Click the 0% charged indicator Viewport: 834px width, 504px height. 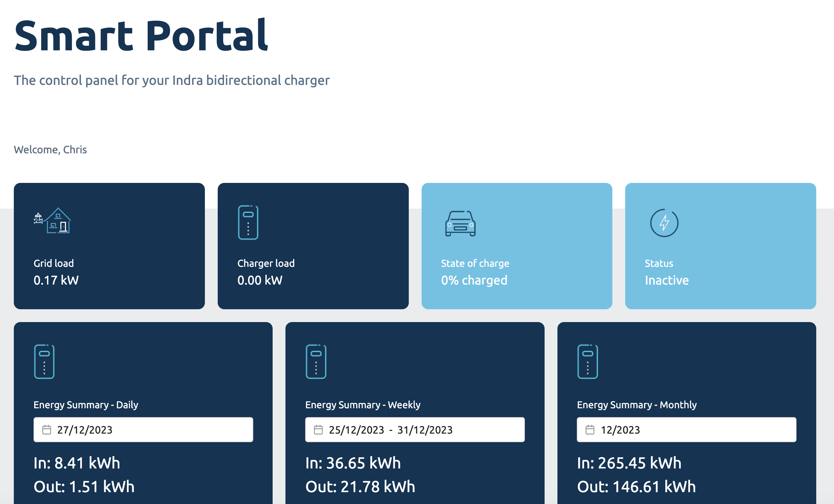(474, 280)
